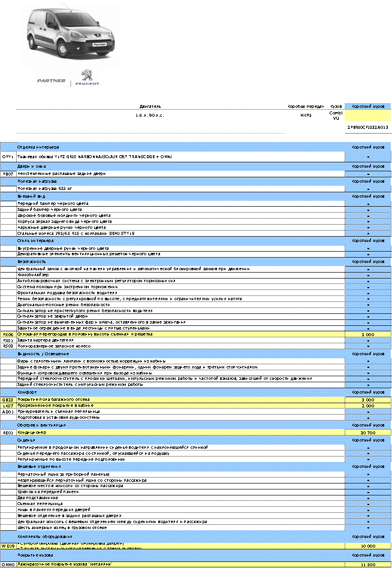Select the Combi VU body type cell
Image resolution: width=392 pixels, height=568 pixels.
(x=336, y=115)
